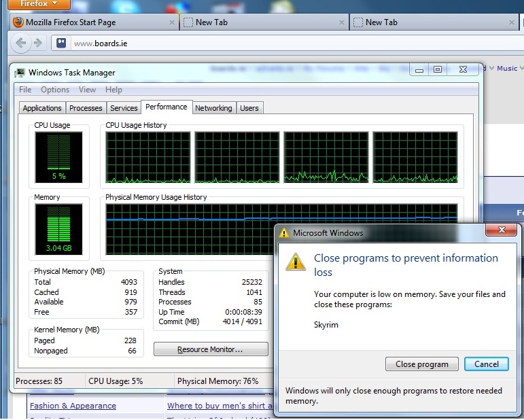This screenshot has width=524, height=420.
Task: Click the Total physical memory value 4093
Action: (129, 282)
